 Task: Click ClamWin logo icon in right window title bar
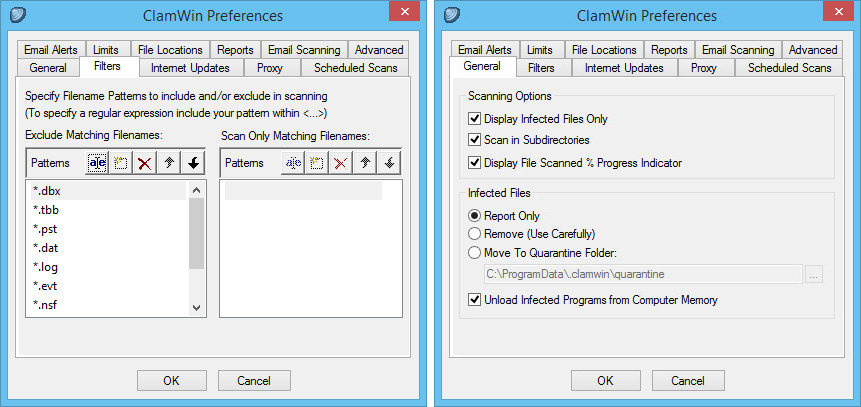[x=451, y=15]
